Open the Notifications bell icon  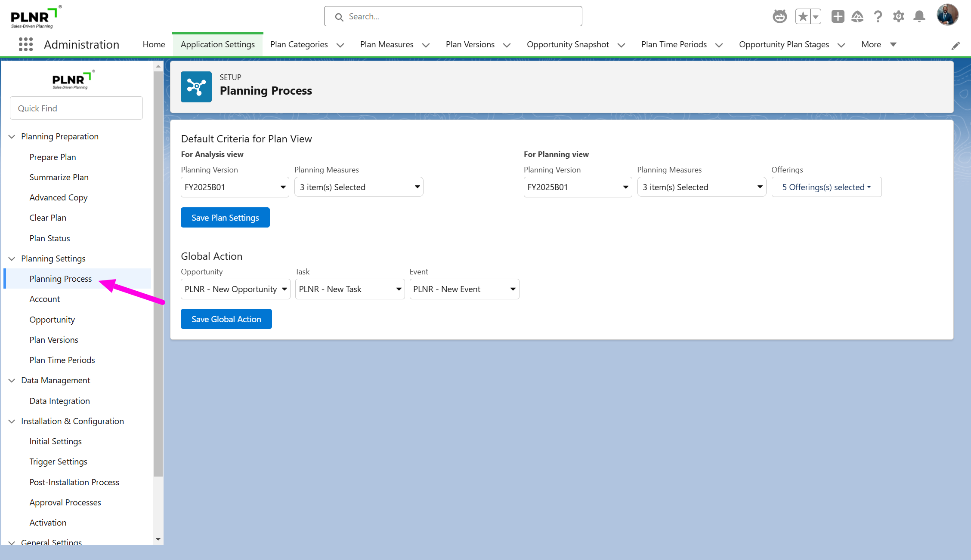[919, 17]
